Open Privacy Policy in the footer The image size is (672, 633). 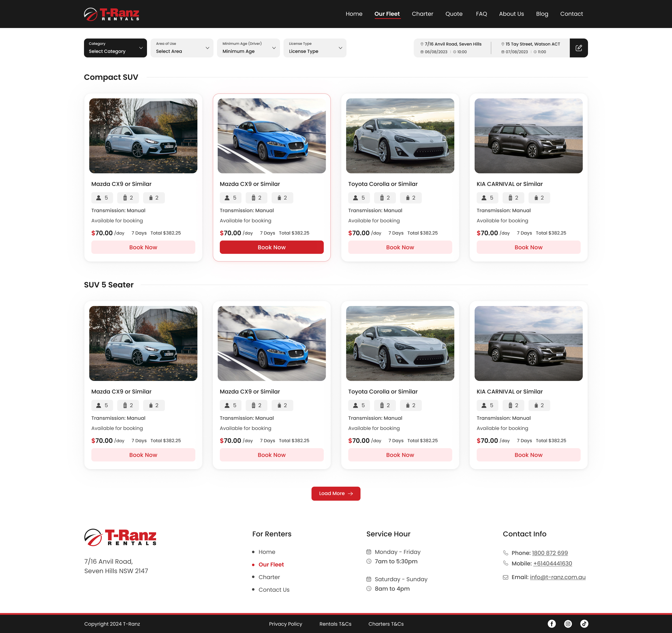click(285, 624)
